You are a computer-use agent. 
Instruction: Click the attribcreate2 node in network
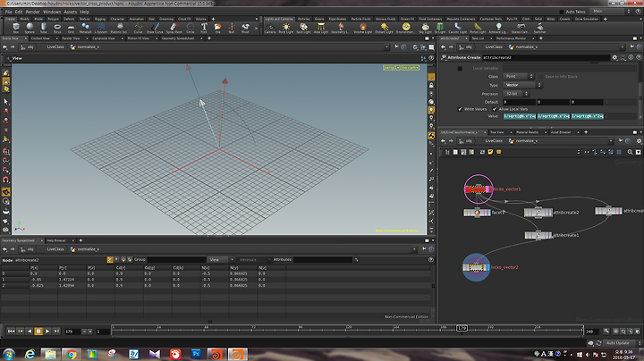(538, 213)
